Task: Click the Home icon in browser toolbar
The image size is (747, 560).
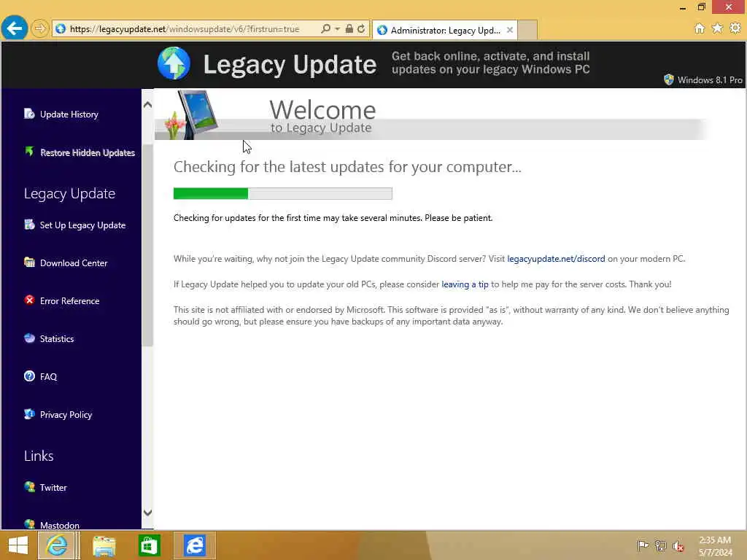Action: 699,28
